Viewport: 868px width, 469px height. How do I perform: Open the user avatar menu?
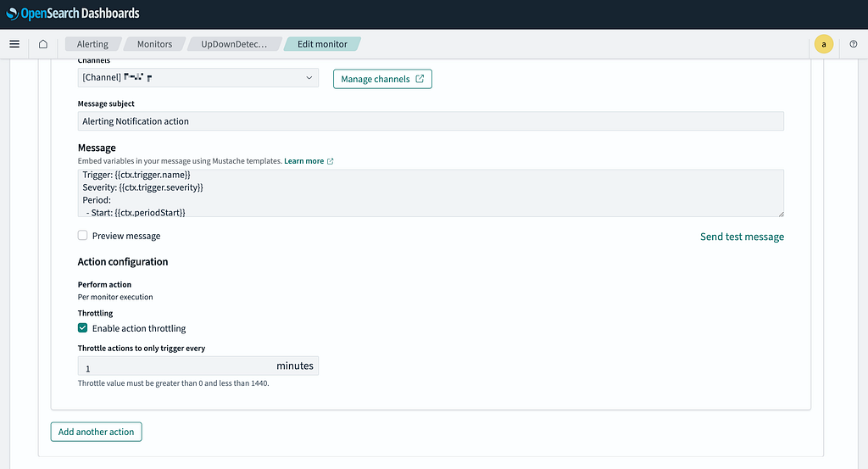point(823,44)
